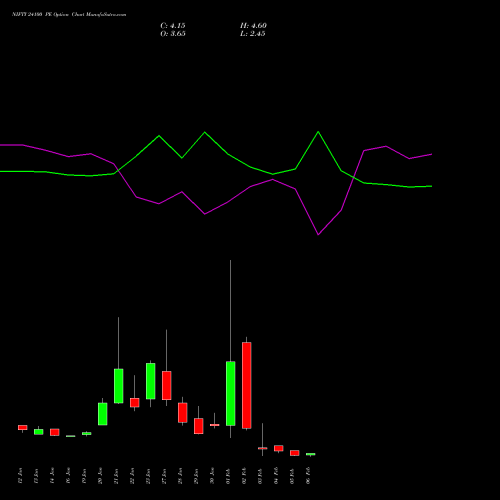Click the green indicator line's rightmost peak
This screenshot has width=500, height=500.
pos(318,132)
